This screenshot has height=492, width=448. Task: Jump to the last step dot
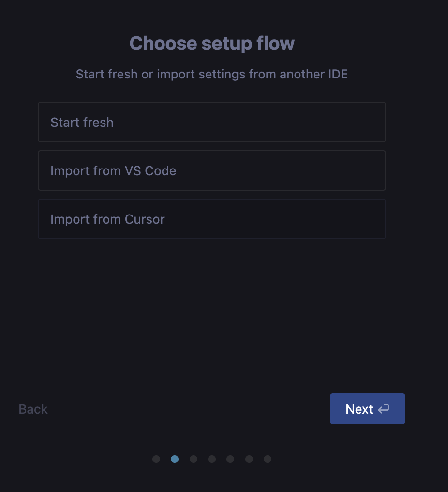coord(268,459)
